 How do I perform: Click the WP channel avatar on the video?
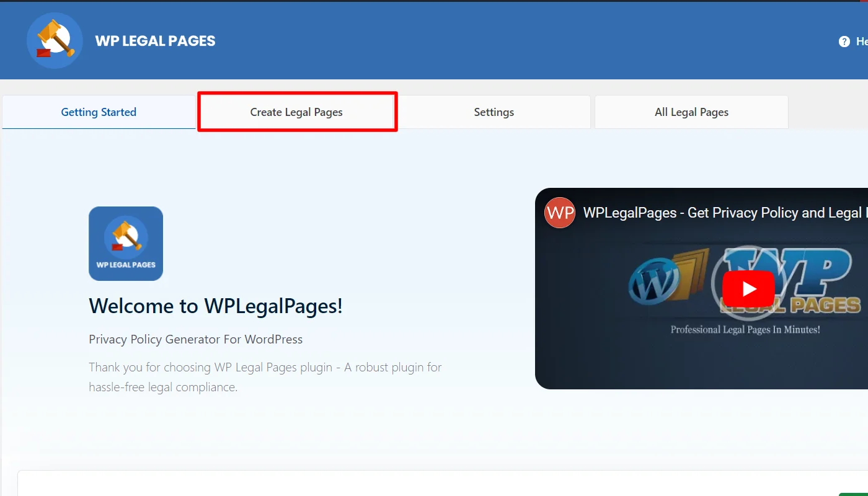coord(559,213)
